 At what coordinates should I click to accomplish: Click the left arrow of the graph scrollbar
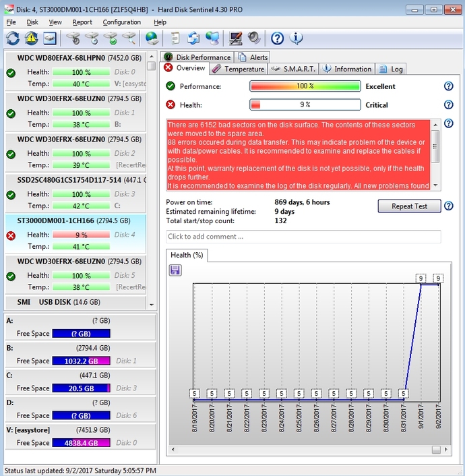pyautogui.click(x=173, y=449)
